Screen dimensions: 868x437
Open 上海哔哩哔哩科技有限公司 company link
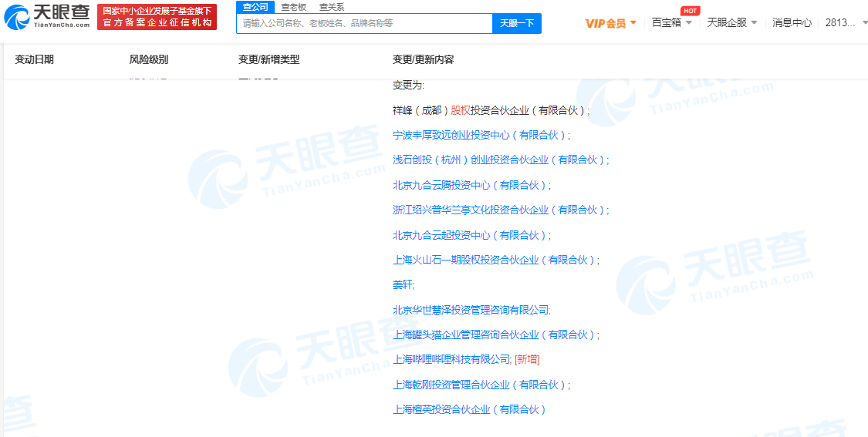451,360
